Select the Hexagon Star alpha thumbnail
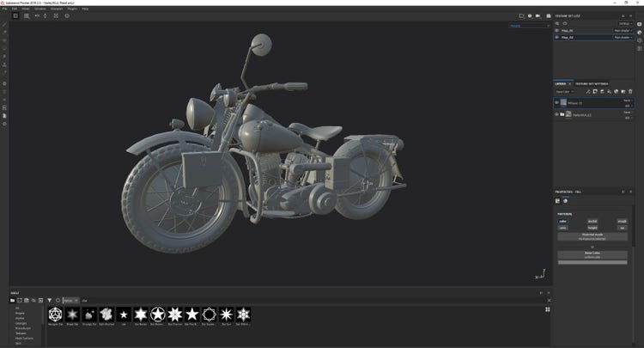The height and width of the screenshot is (348, 644). point(56,314)
